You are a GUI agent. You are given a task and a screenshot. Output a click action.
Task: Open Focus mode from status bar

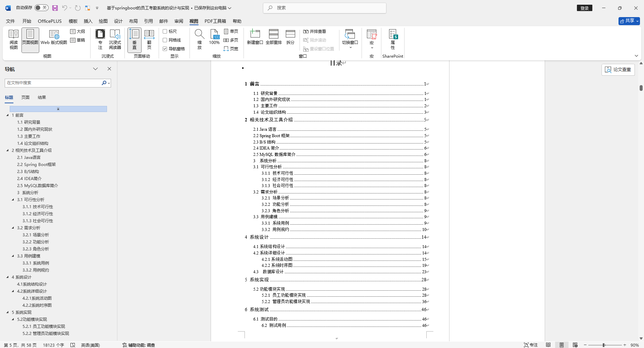pos(531,345)
